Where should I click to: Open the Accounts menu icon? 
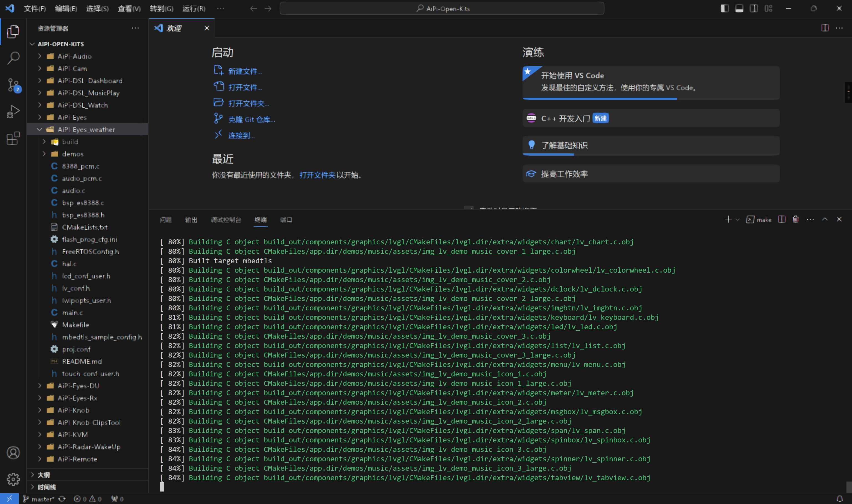point(13,452)
